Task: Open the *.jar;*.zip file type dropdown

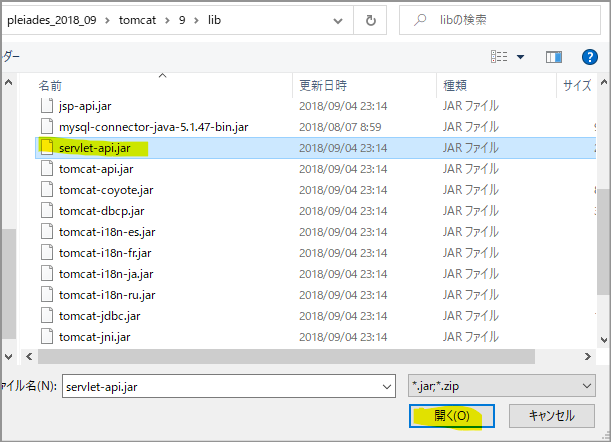Action: (502, 386)
